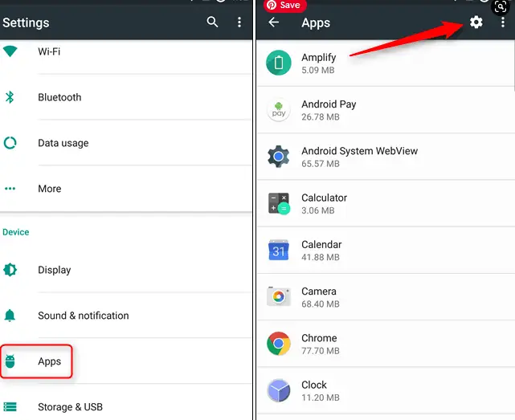
Task: Select the Clock app entry
Action: [386, 391]
